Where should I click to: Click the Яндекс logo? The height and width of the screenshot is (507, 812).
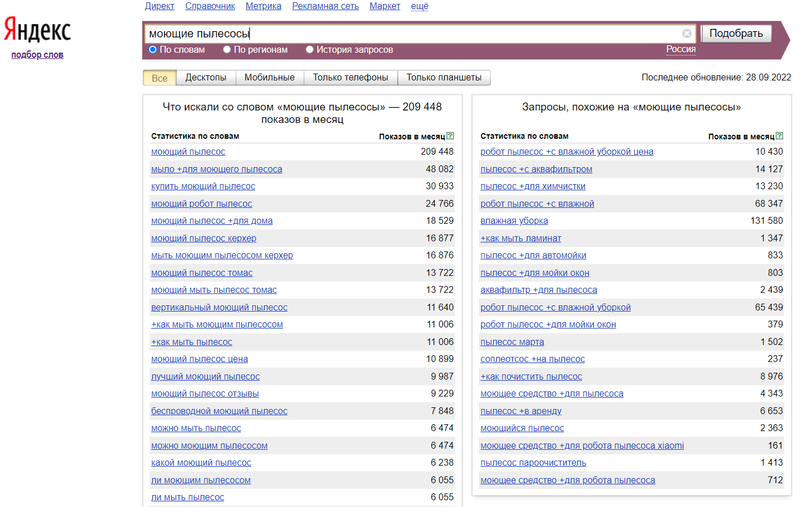pyautogui.click(x=37, y=29)
